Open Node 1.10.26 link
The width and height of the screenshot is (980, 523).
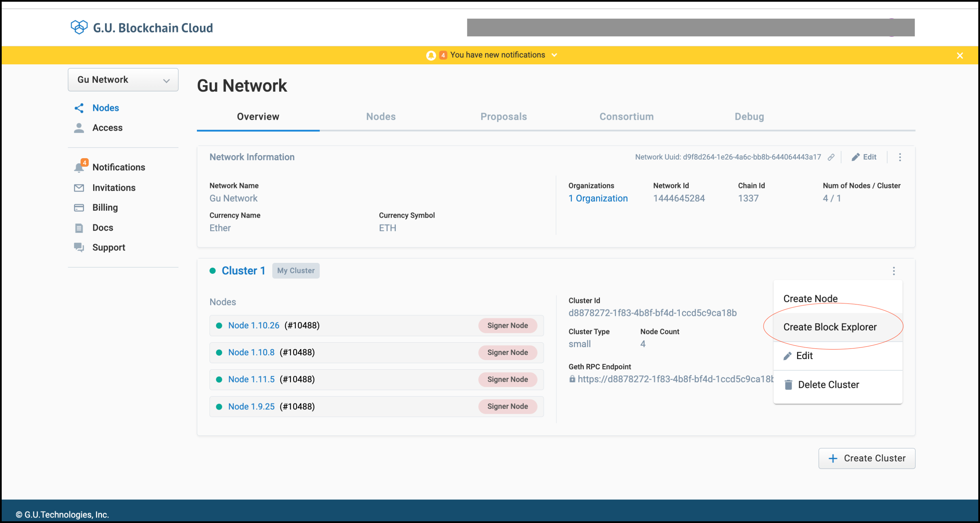point(254,326)
